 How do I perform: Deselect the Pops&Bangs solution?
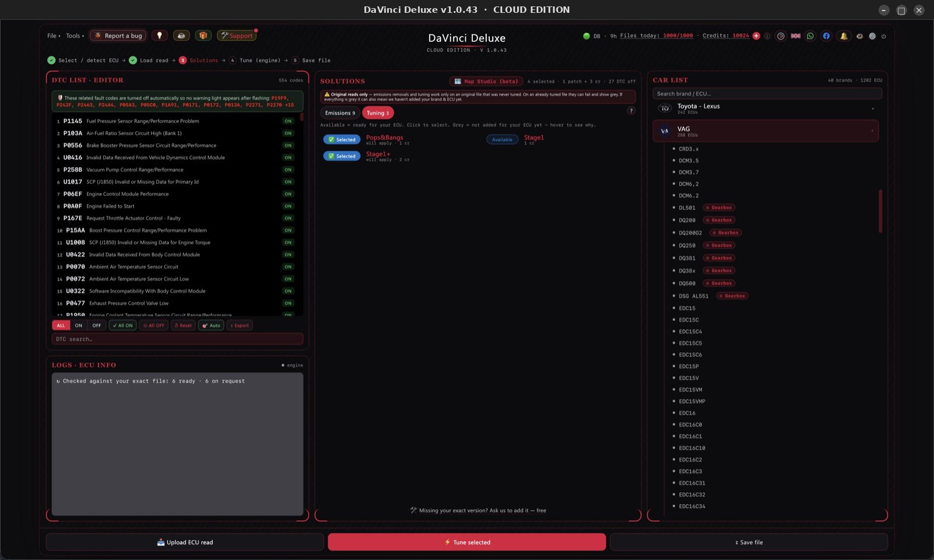click(x=341, y=139)
